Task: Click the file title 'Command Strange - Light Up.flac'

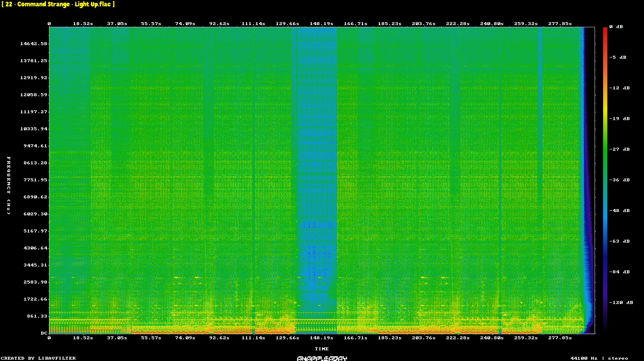Action: pyautogui.click(x=58, y=4)
